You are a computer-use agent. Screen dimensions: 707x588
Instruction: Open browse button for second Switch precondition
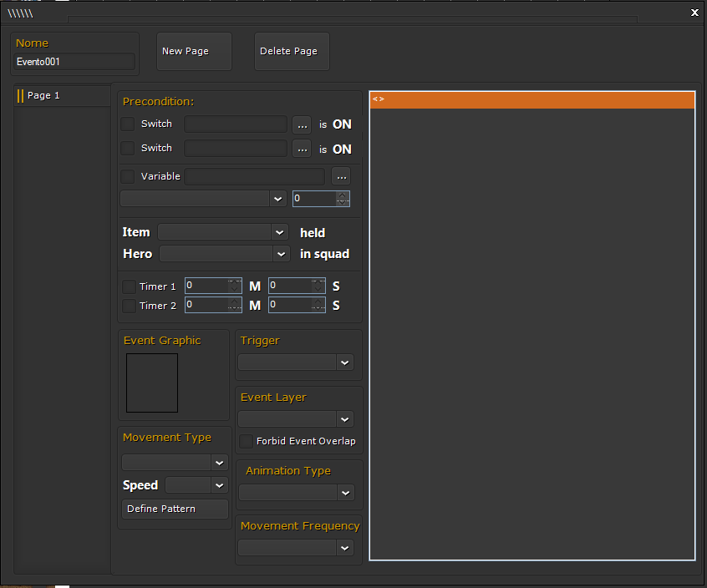point(302,150)
